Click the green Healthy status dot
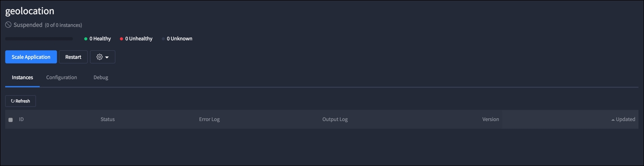Image resolution: width=644 pixels, height=166 pixels. tap(86, 39)
